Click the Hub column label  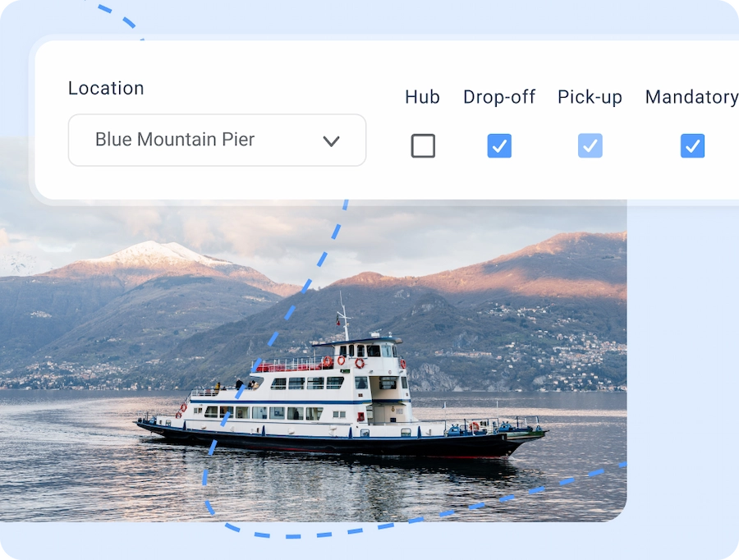pyautogui.click(x=422, y=97)
